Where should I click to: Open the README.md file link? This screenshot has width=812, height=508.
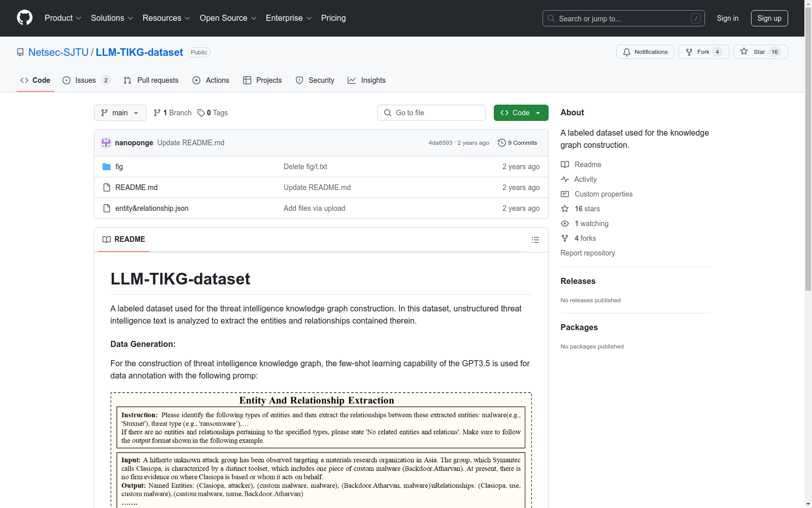pos(137,187)
